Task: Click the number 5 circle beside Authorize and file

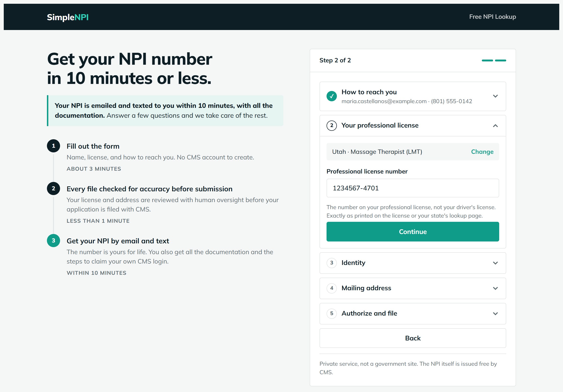Action: [x=331, y=313]
